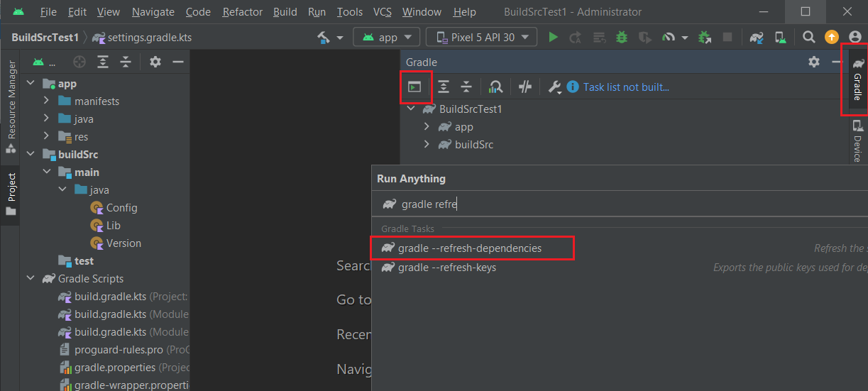Hide the Project panel
Viewport: 868px width, 391px height.
(178, 62)
